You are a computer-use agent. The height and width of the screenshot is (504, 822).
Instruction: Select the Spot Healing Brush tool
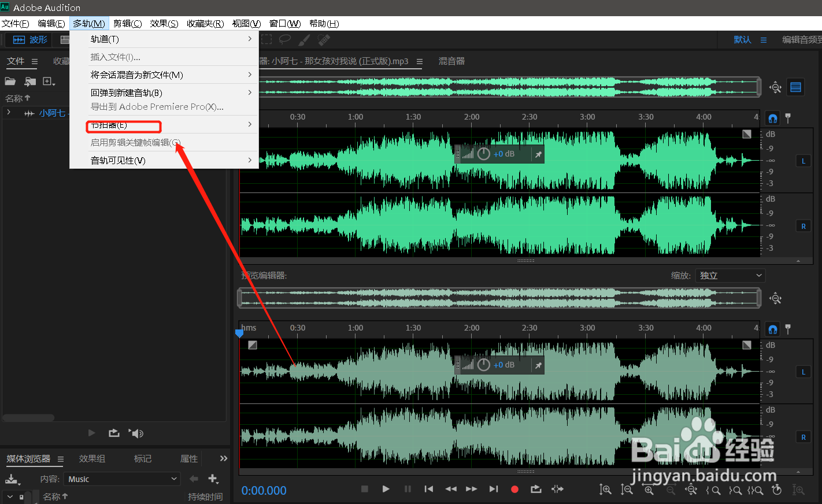(324, 39)
